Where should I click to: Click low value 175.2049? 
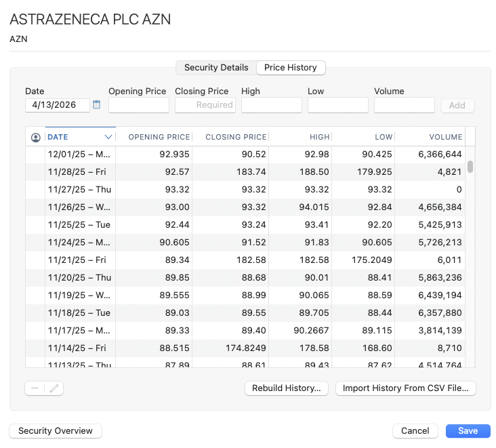pos(372,260)
